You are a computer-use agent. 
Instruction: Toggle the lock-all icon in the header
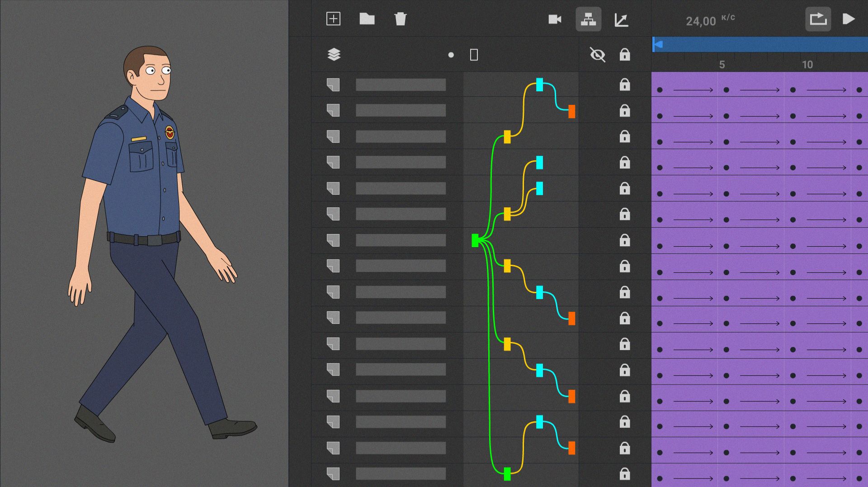pyautogui.click(x=624, y=55)
